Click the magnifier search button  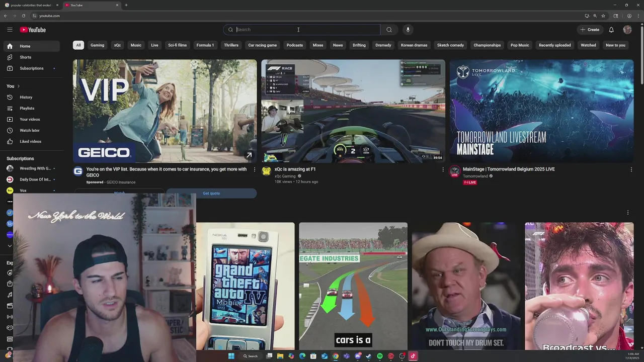pyautogui.click(x=389, y=30)
